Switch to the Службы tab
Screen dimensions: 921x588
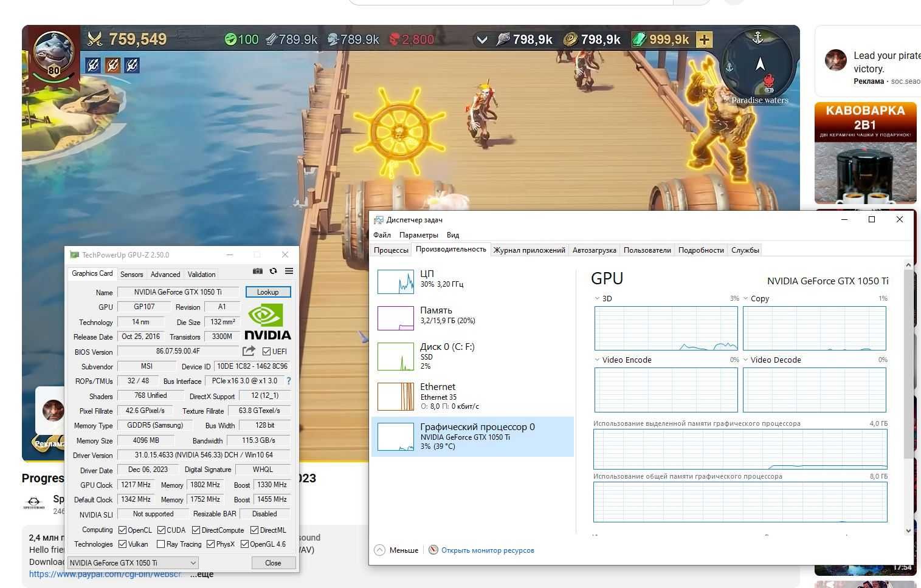tap(745, 250)
